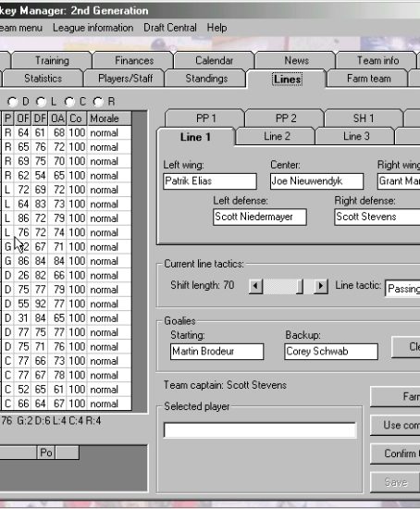Switch to the Training tab
Screen dimensions: 420x509
coord(52,61)
